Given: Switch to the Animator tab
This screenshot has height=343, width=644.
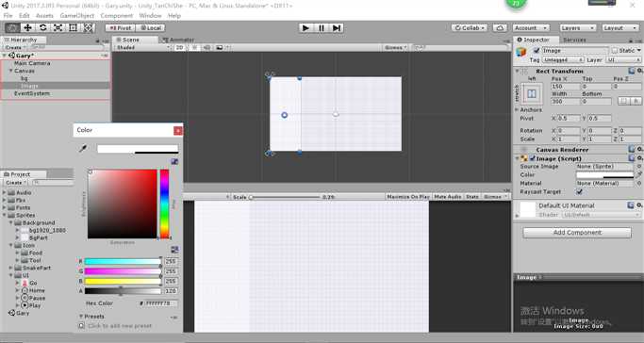Looking at the screenshot, I should pos(178,40).
